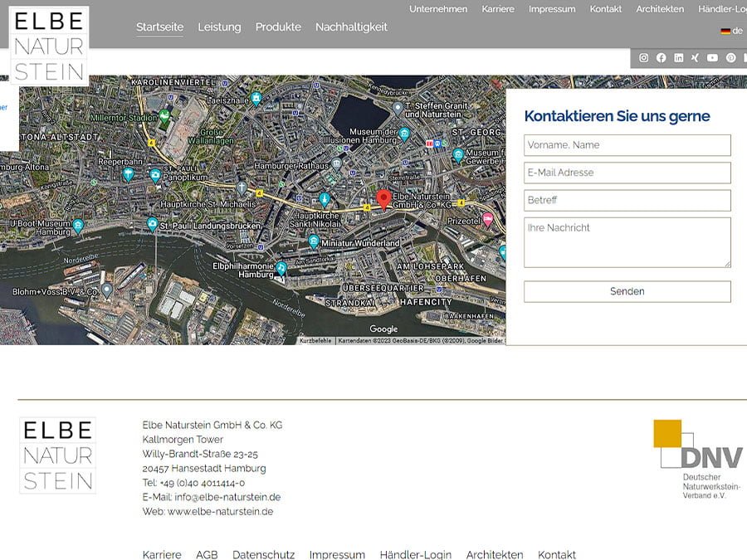Open the LinkedIn social icon
The width and height of the screenshot is (747, 560).
679,58
